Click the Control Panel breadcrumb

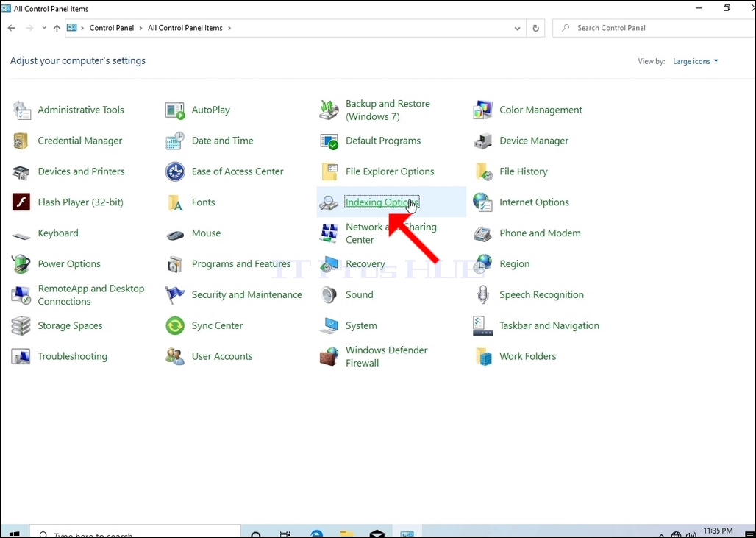(111, 28)
